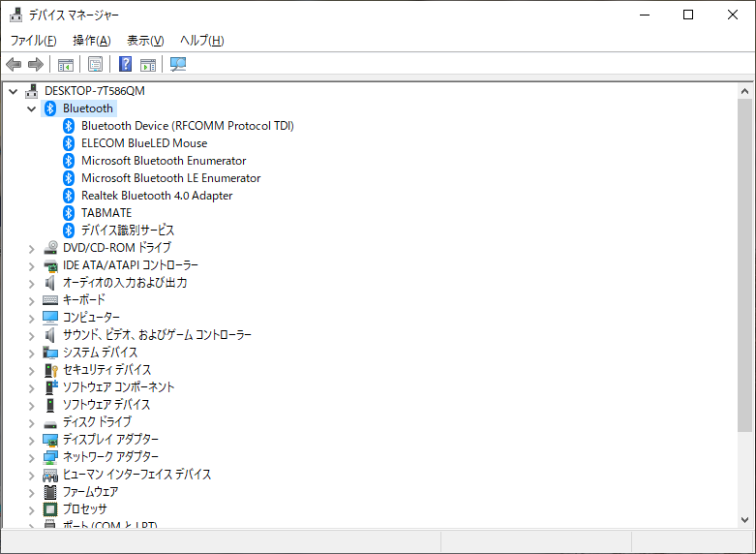Expand the キーボード category

coord(31,301)
